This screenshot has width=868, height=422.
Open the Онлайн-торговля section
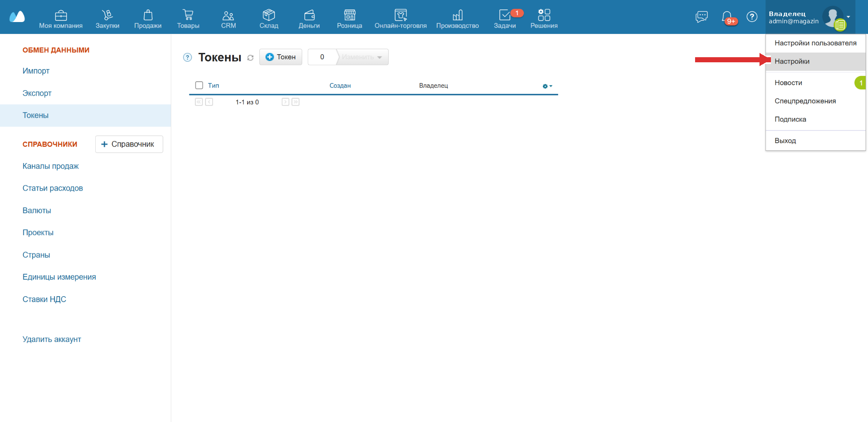[x=401, y=19]
